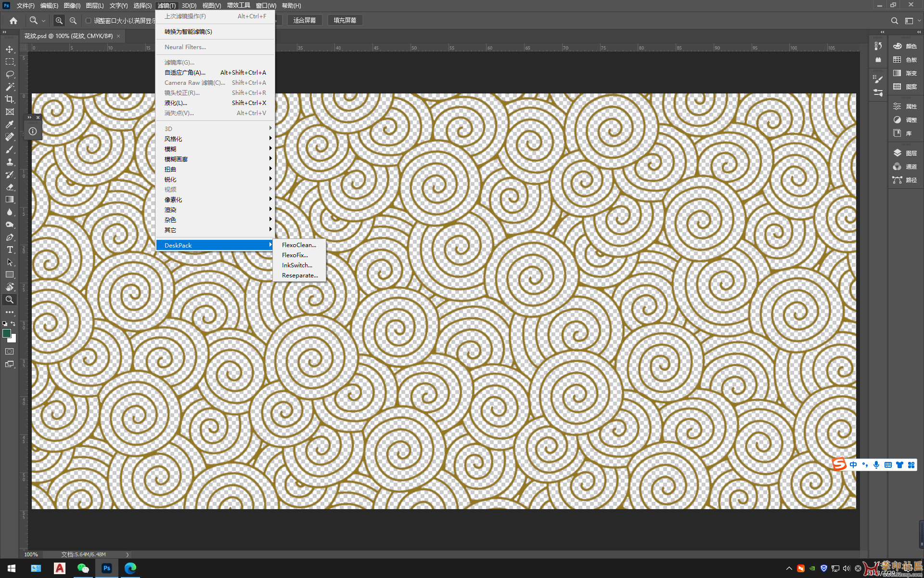The width and height of the screenshot is (924, 578).
Task: Open Windows Start menu
Action: point(12,568)
